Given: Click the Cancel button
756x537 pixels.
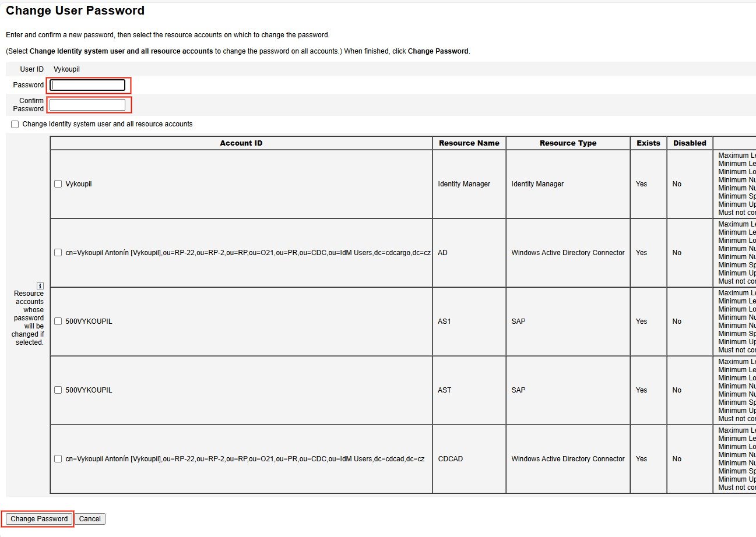Looking at the screenshot, I should click(90, 519).
